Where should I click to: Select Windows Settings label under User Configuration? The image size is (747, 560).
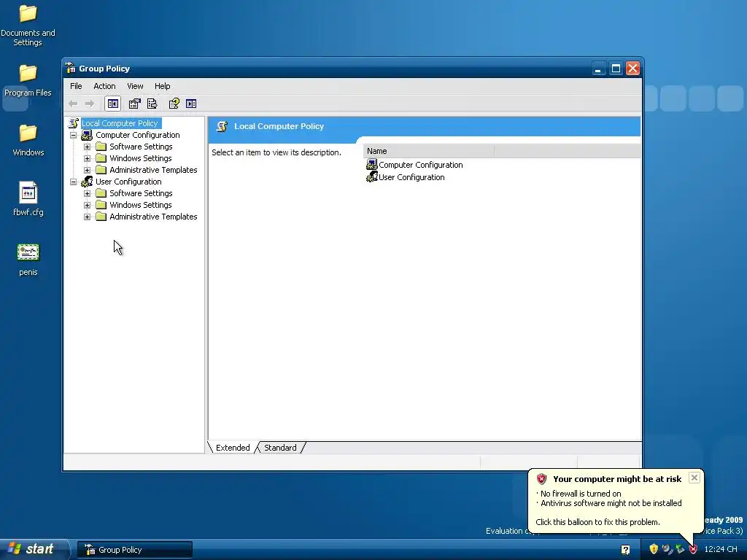coord(141,205)
